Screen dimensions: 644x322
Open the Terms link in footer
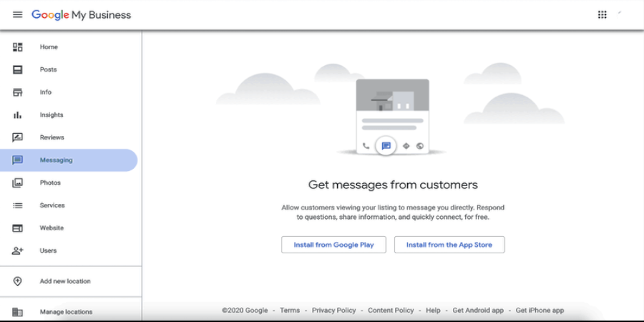click(x=290, y=311)
